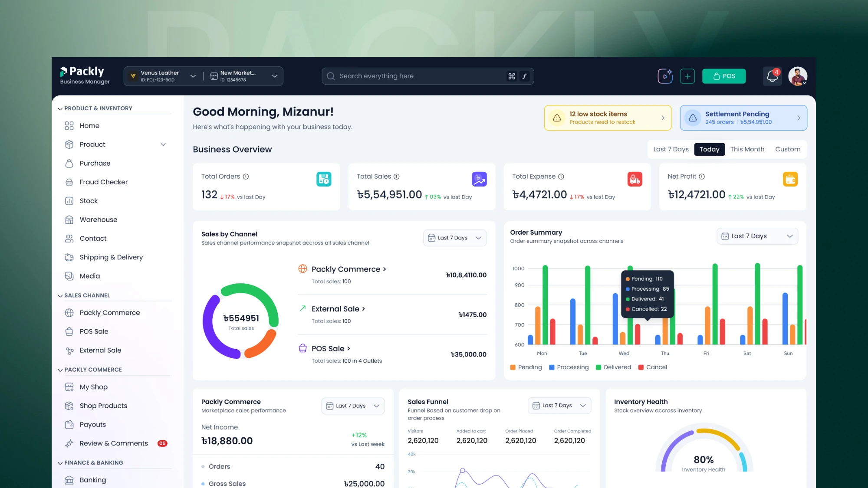Click the Shipping & Delivery truck icon
Viewport: 868px width, 488px height.
click(x=69, y=257)
